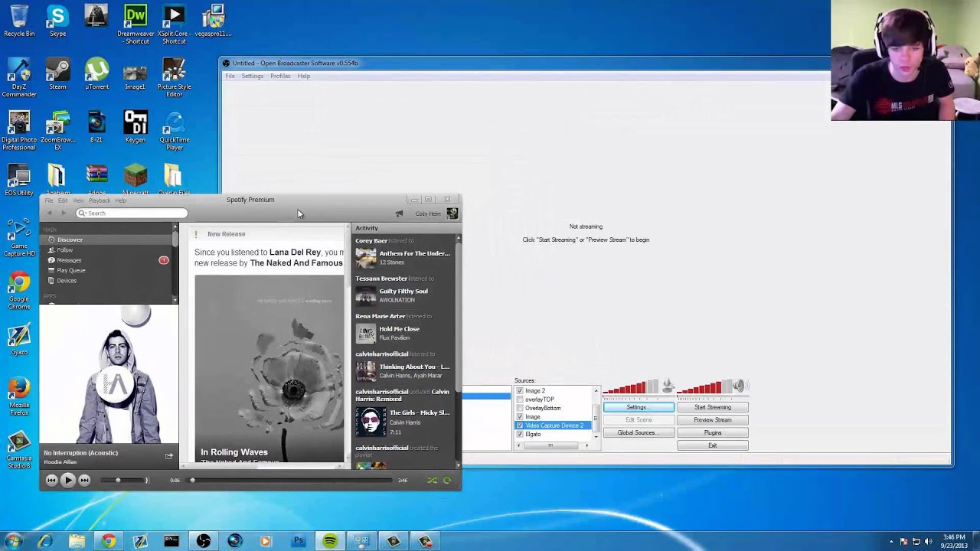Click the OBS taskbar icon
980x551 pixels.
(204, 541)
